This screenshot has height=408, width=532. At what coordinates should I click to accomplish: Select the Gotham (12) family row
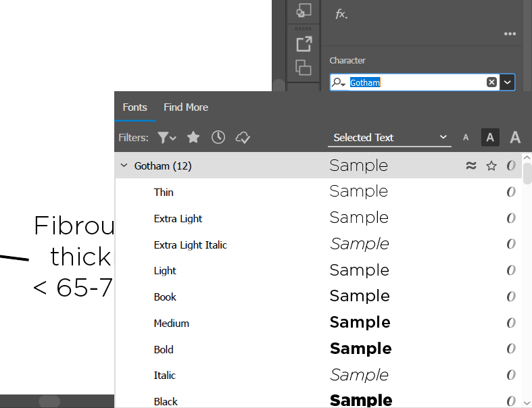(318, 165)
